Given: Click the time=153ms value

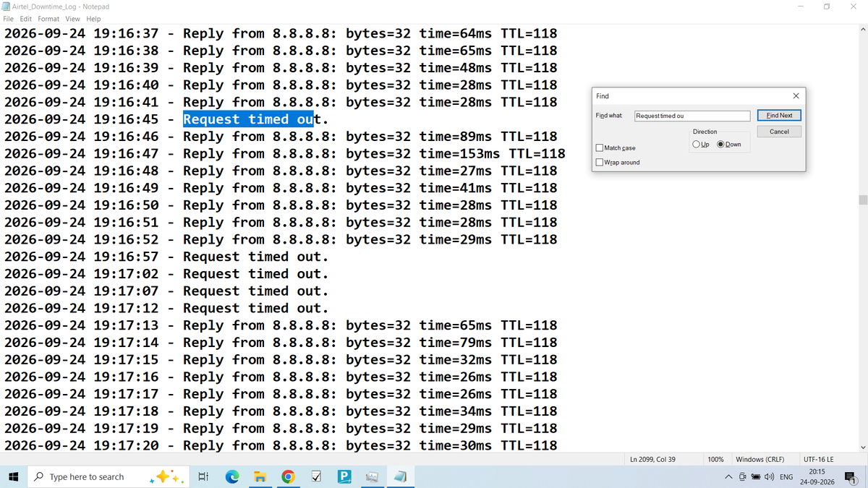Looking at the screenshot, I should [x=459, y=154].
